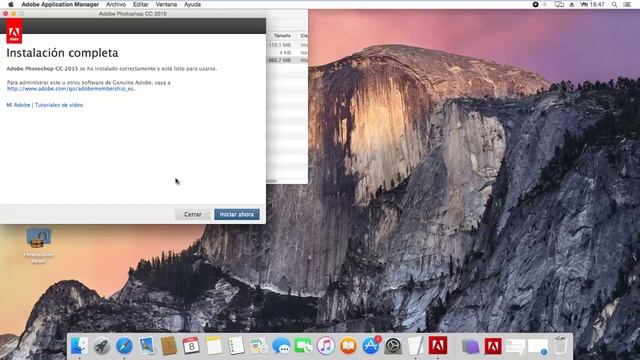The image size is (640, 360).
Task: Click Tamaño column header in background window
Action: tap(282, 36)
